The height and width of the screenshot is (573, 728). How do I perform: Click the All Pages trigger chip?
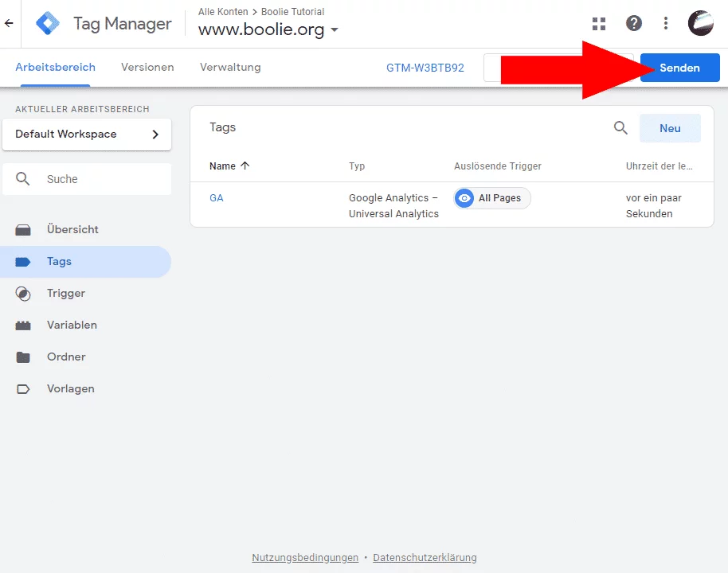pyautogui.click(x=492, y=198)
